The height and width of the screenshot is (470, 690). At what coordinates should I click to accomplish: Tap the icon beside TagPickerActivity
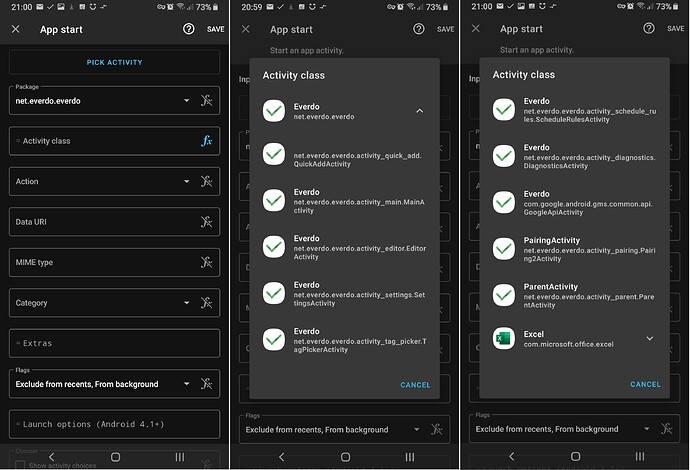pyautogui.click(x=274, y=340)
